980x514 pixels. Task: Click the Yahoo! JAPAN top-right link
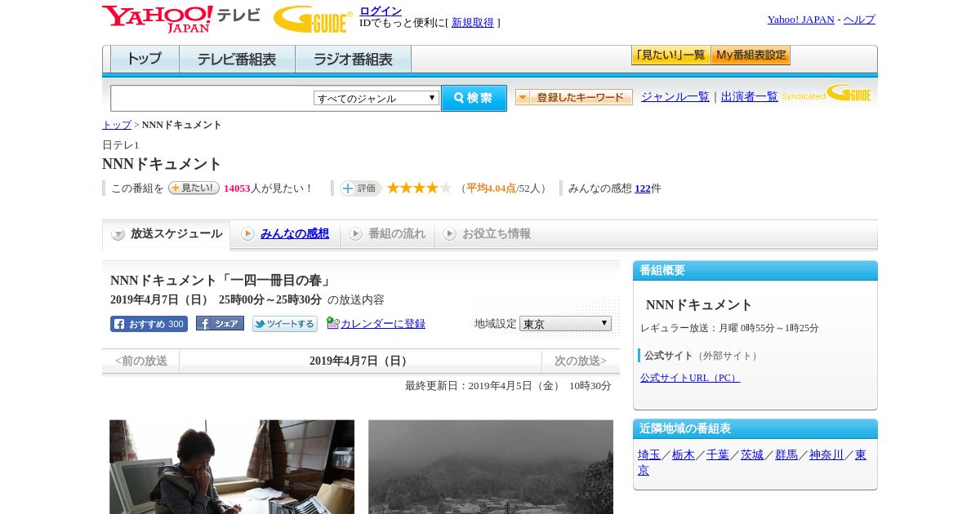tap(800, 20)
